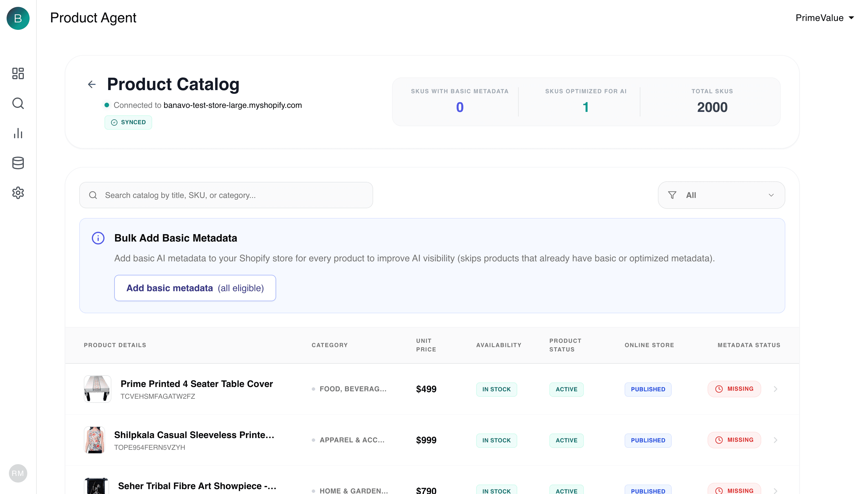Click the Total SKUs value 2000
Viewport: 868px width, 494px height.
(712, 107)
